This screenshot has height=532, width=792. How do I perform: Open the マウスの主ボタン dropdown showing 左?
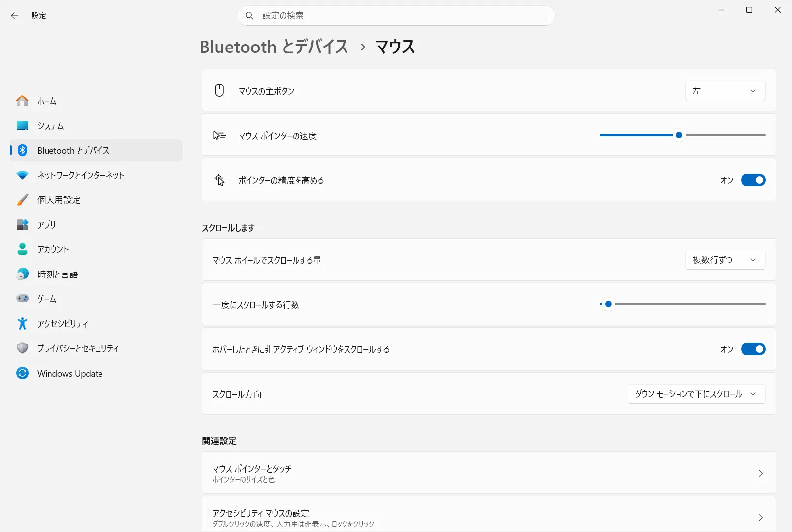[725, 91]
